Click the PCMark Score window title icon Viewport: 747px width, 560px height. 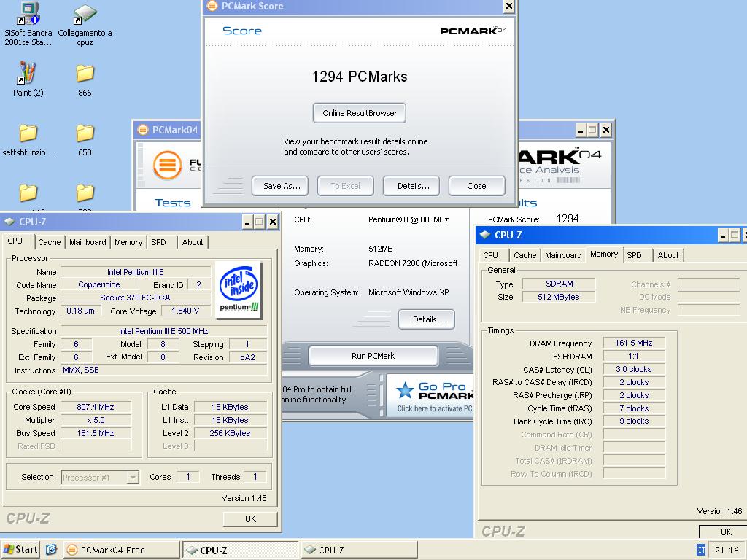[212, 6]
